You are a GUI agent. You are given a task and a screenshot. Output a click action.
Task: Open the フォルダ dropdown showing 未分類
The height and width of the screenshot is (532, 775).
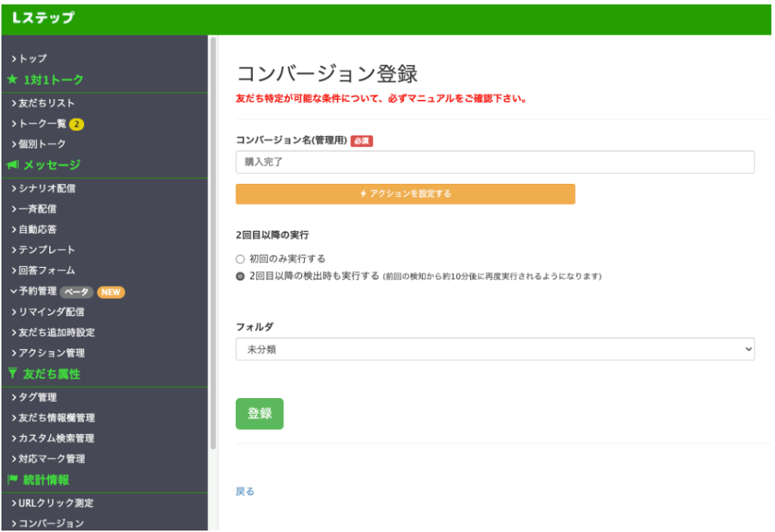[495, 350]
